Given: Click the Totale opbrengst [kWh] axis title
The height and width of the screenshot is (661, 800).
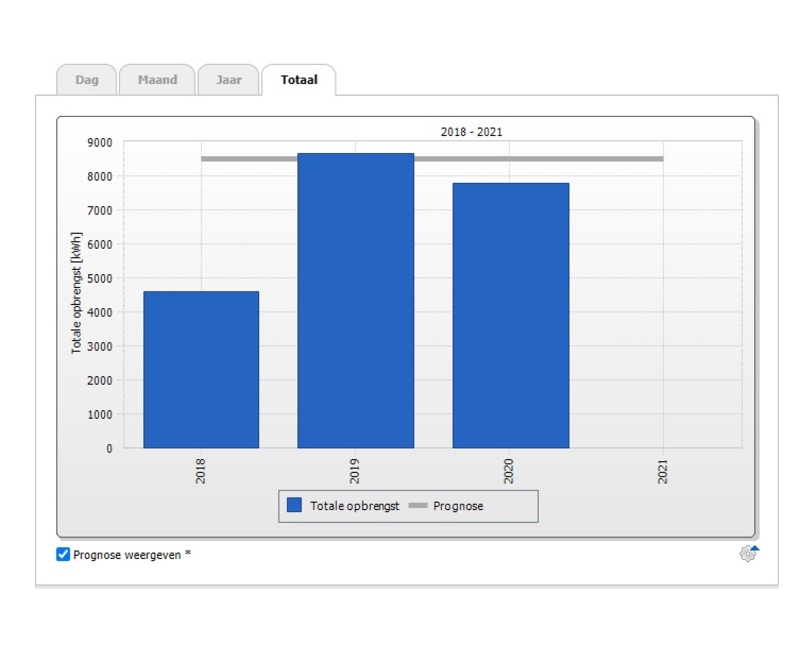Looking at the screenshot, I should point(76,295).
